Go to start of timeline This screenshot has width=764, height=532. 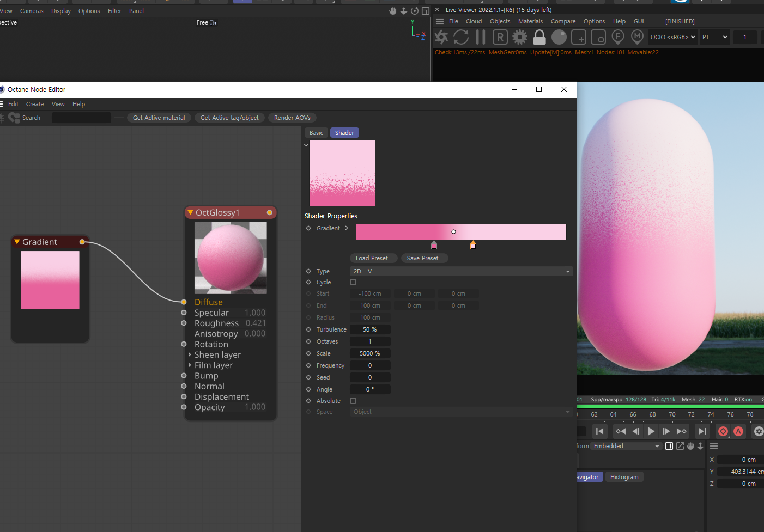600,431
